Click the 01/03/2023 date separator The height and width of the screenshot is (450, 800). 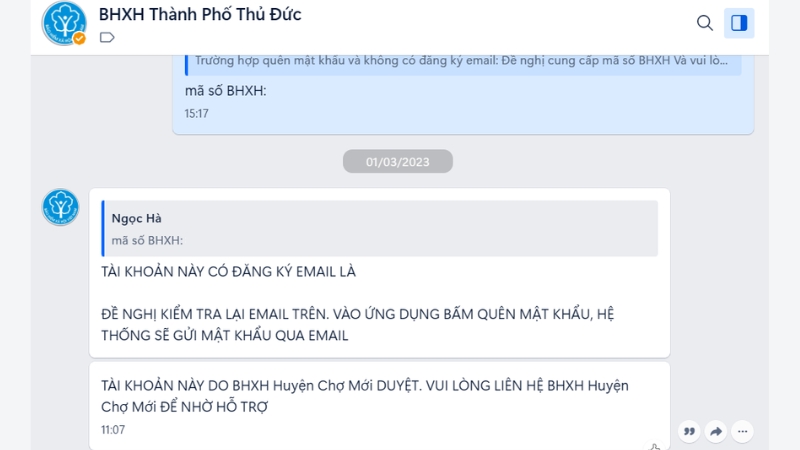coord(397,162)
